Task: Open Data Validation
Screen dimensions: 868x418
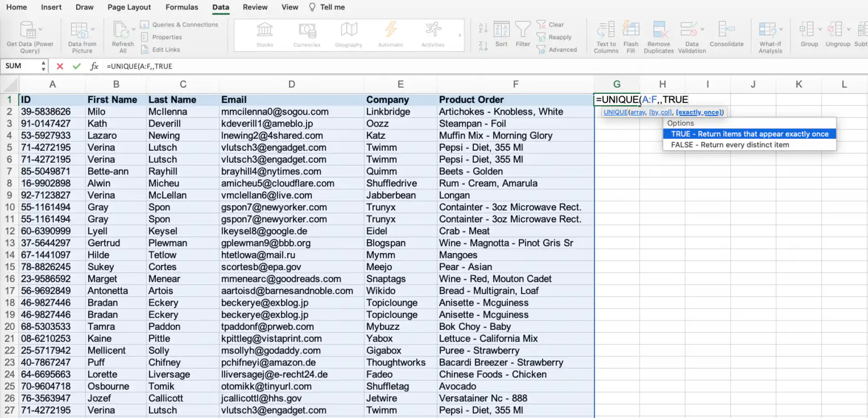Action: (692, 37)
